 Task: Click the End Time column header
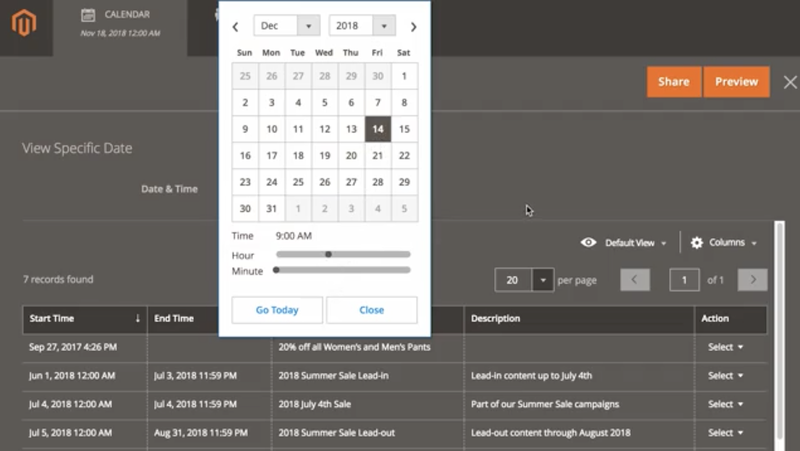click(174, 318)
